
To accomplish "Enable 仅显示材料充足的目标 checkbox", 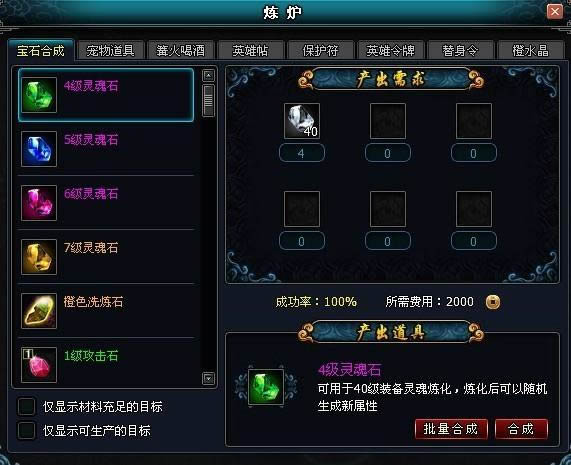I will click(x=27, y=406).
